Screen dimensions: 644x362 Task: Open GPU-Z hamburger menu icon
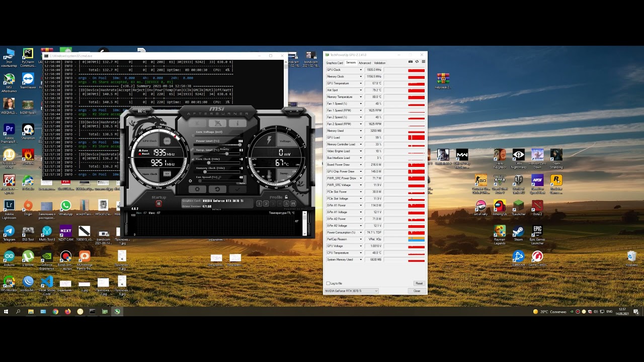423,62
